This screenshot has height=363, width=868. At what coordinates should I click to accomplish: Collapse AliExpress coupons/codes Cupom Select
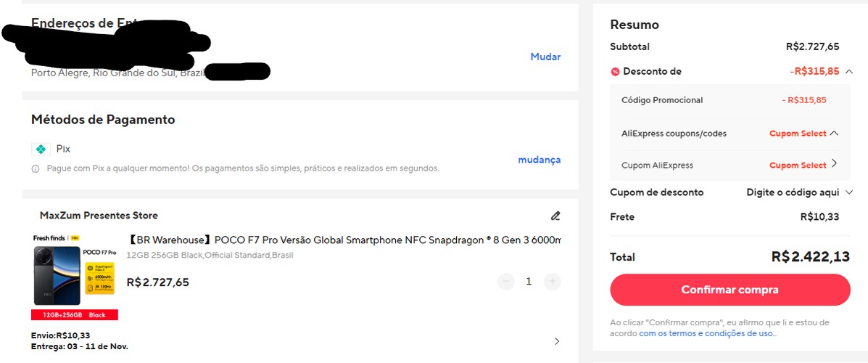[834, 134]
